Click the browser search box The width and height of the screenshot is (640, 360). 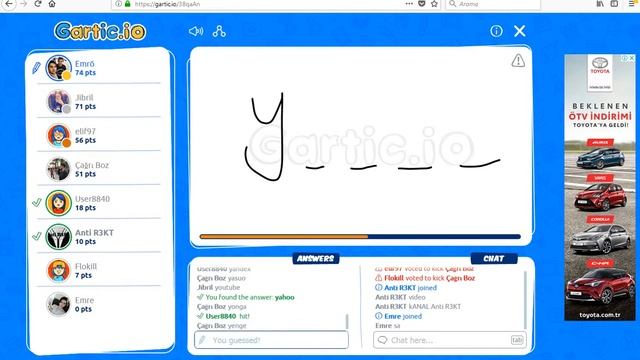pos(493,4)
